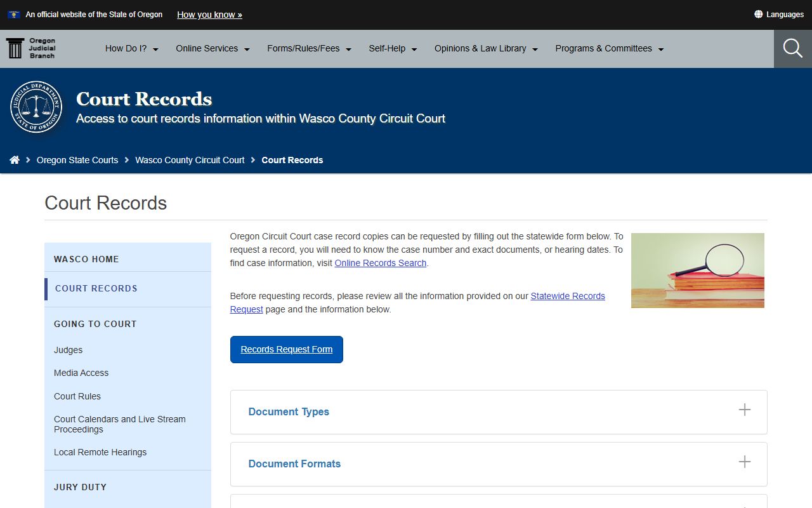812x508 pixels.
Task: Open Local Remote Hearings sidebar link
Action: [x=100, y=452]
